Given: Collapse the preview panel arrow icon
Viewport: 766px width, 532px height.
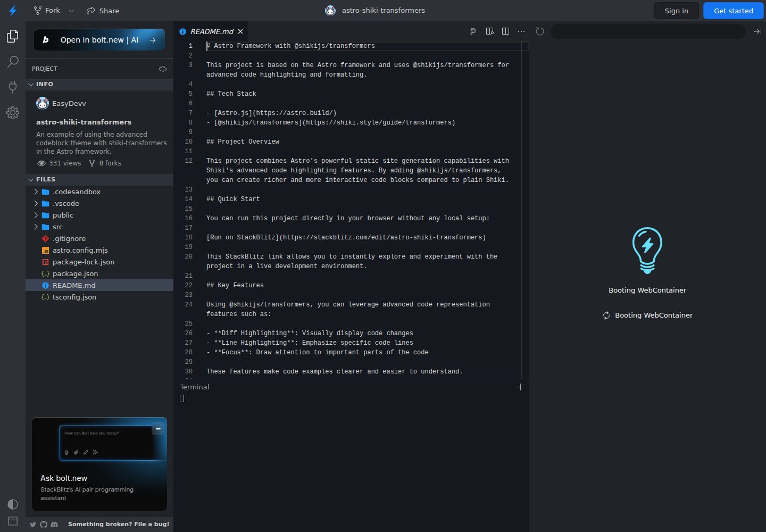Looking at the screenshot, I should pyautogui.click(x=757, y=31).
